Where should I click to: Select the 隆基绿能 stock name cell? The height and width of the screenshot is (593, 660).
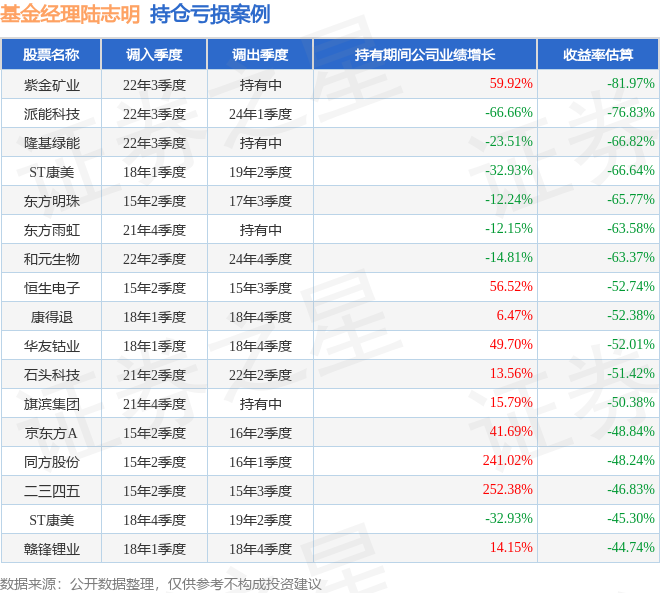tap(51, 143)
